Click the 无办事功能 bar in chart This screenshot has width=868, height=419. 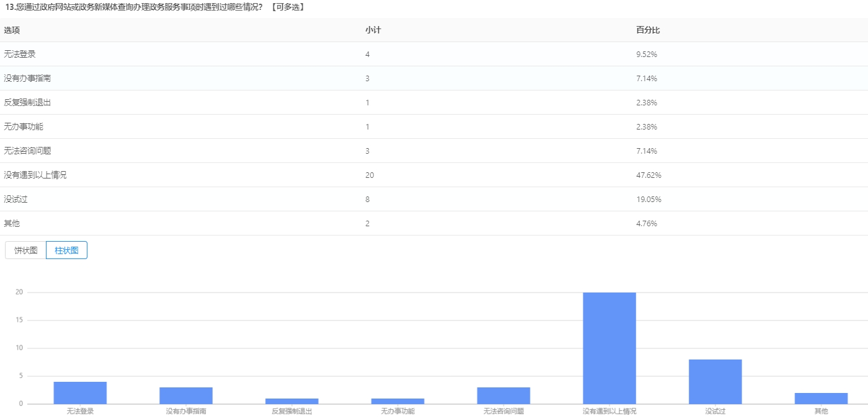(397, 401)
